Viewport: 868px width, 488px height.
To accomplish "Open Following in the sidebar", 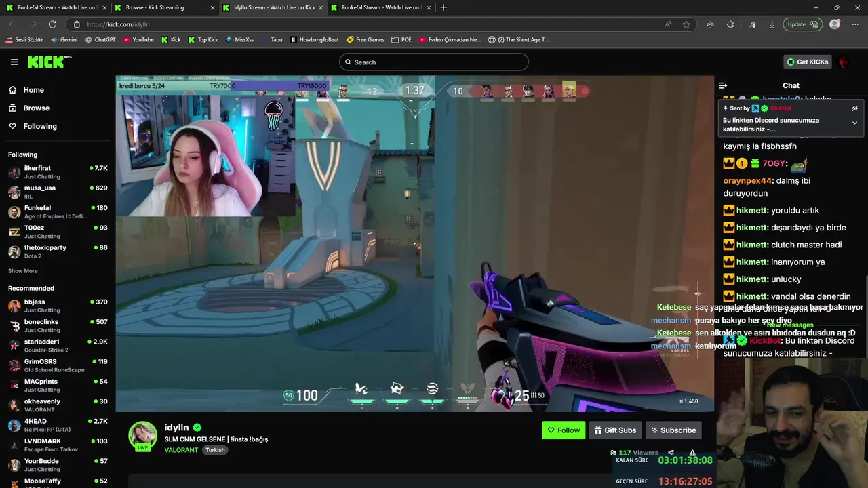I will pyautogui.click(x=40, y=126).
